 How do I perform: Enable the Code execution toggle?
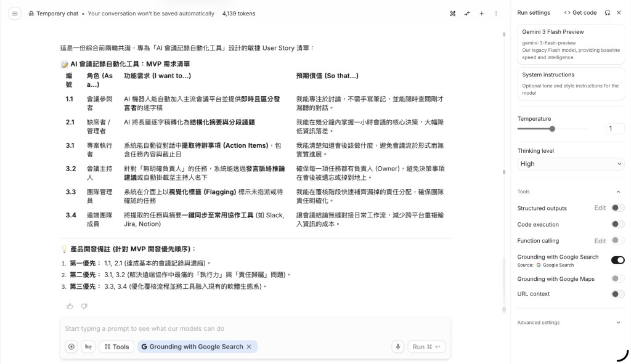coord(617,224)
